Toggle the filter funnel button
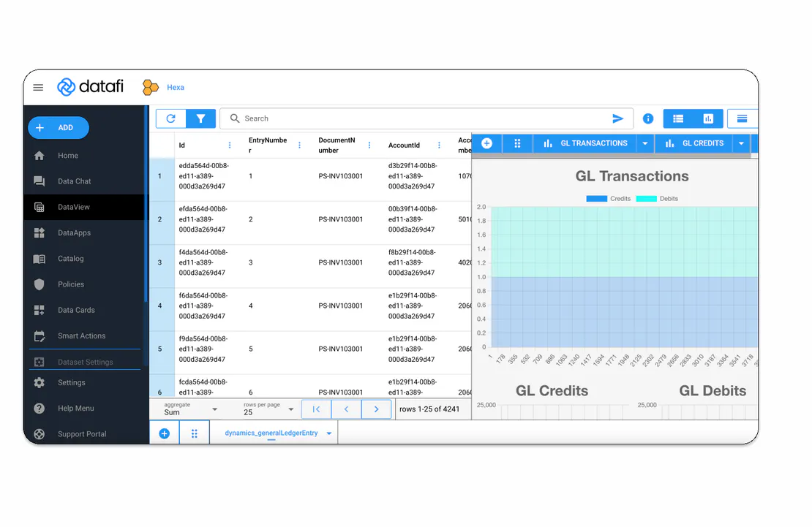The width and height of the screenshot is (812, 527). 200,118
